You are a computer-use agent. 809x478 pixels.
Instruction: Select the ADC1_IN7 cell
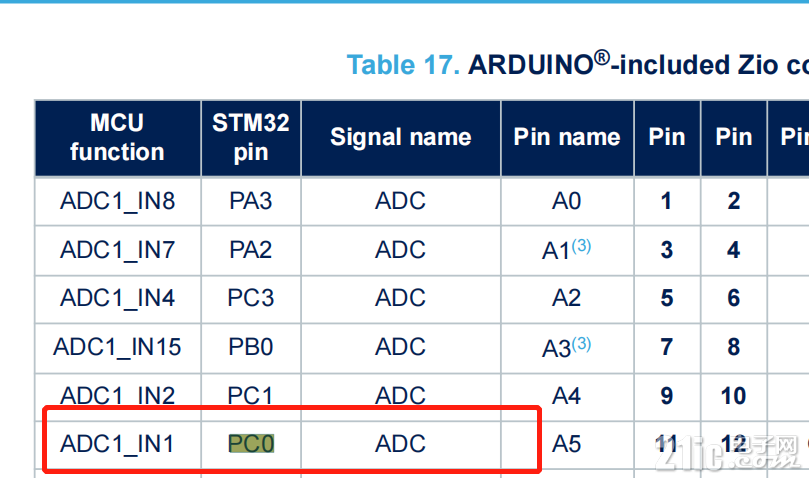[x=118, y=250]
